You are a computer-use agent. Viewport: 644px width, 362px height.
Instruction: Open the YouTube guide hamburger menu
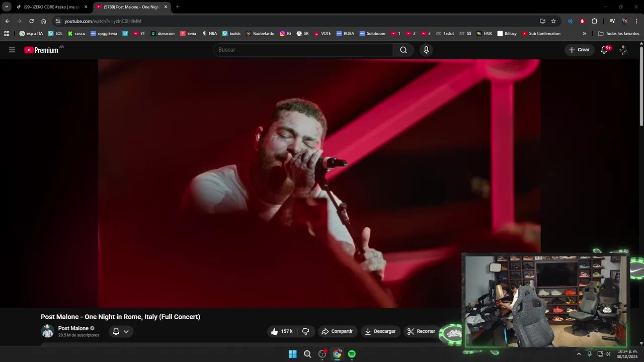[x=12, y=50]
